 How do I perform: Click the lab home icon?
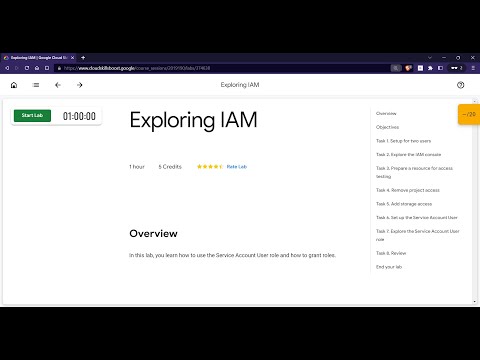(14, 85)
